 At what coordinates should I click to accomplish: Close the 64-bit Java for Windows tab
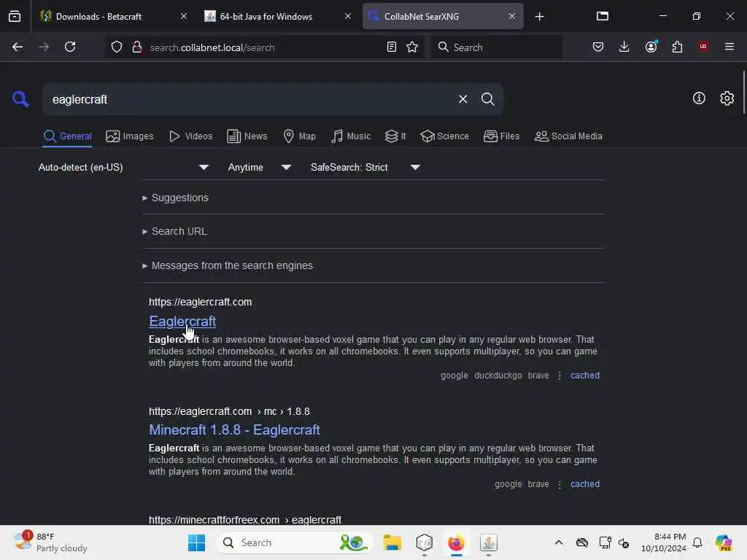[x=348, y=16]
